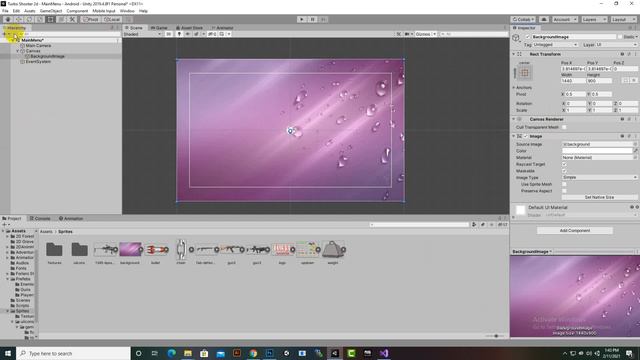
Task: Open the Tag dropdown
Action: pyautogui.click(x=556, y=44)
